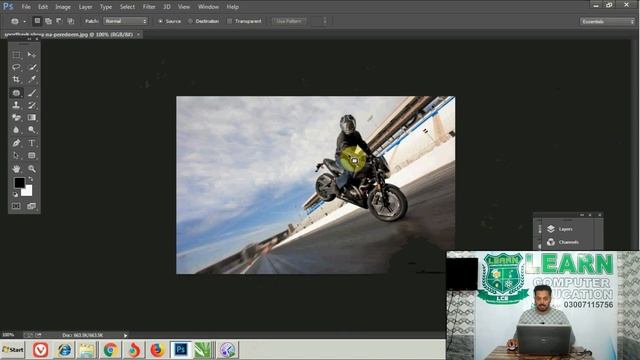
Task: Select the Pen tool
Action: [x=16, y=143]
